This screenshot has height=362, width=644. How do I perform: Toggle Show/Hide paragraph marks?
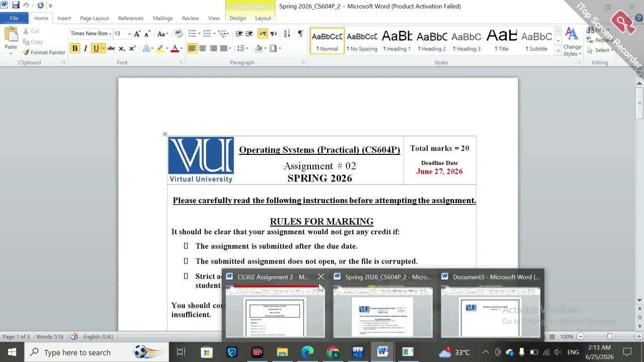click(300, 34)
